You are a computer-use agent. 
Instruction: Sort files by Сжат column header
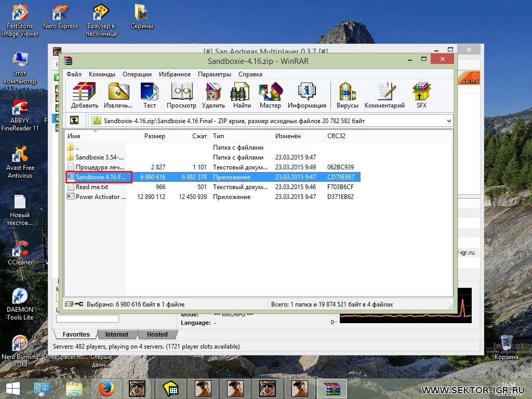click(x=189, y=136)
